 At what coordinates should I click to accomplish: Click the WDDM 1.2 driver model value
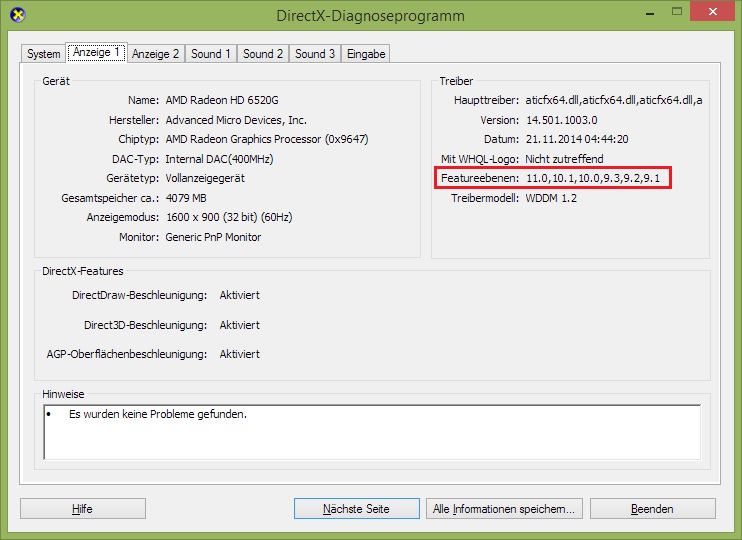[551, 198]
